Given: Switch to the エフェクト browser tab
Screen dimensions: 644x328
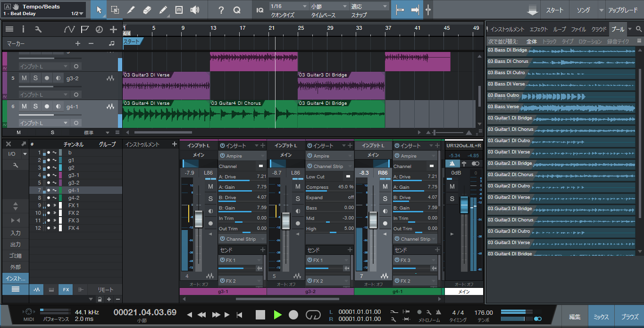Looking at the screenshot, I should coord(539,29).
